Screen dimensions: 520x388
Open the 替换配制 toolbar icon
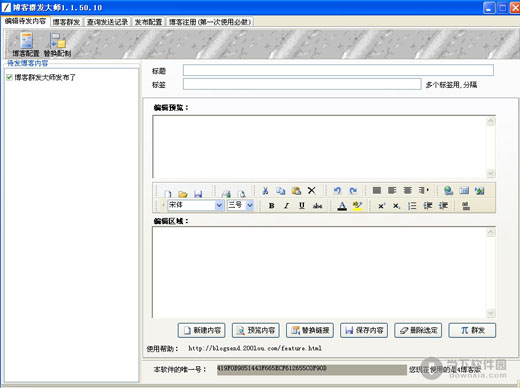tap(57, 44)
